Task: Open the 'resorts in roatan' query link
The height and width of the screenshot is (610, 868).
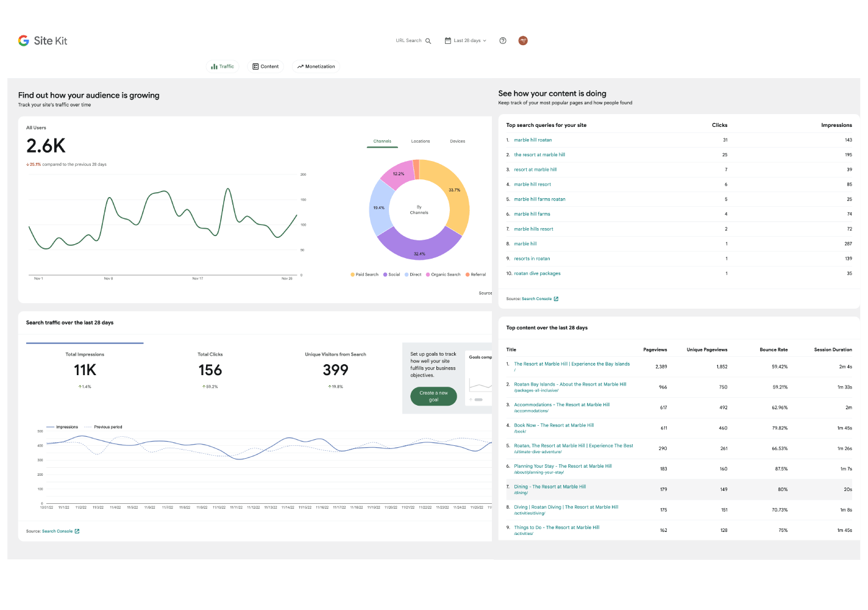Action: point(532,259)
